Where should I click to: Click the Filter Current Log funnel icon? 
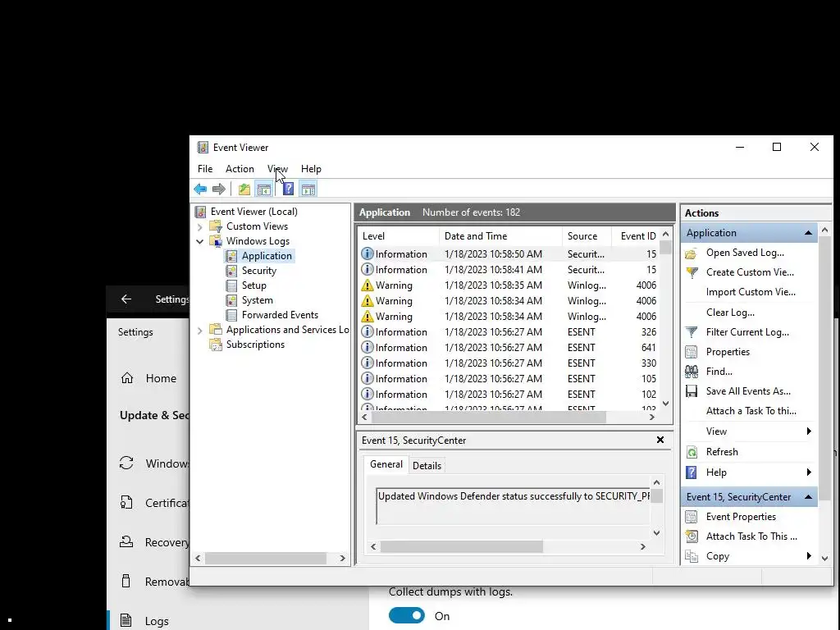coord(692,333)
